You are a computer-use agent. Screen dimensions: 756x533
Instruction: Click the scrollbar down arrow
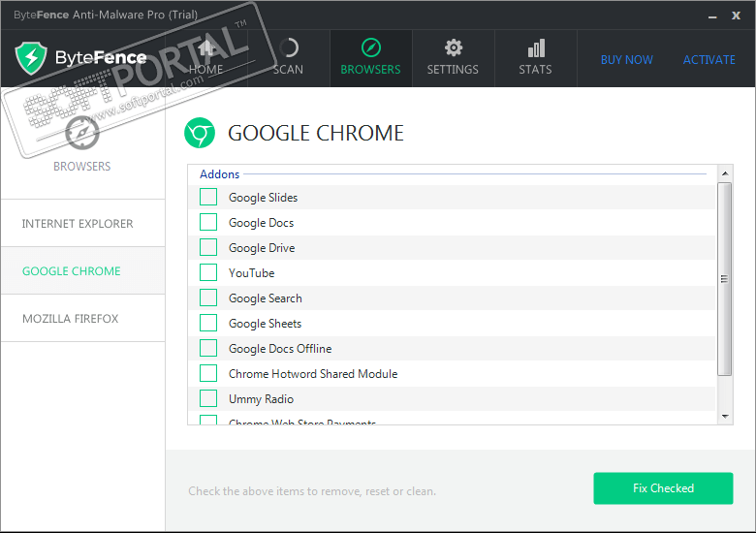725,417
